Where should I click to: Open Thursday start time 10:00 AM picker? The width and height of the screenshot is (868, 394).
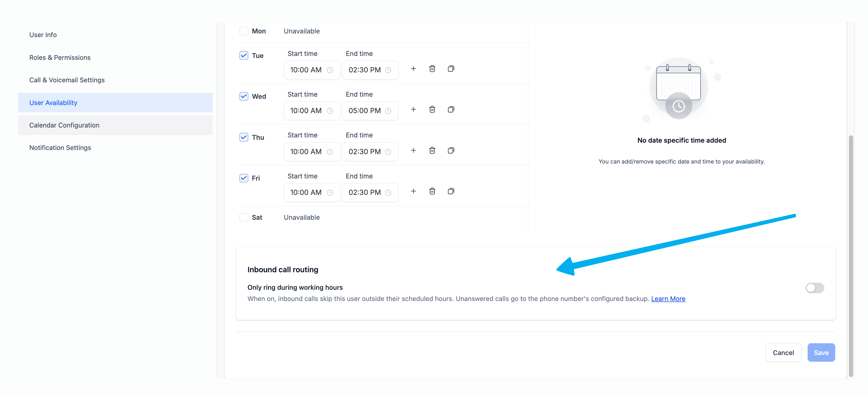(312, 152)
